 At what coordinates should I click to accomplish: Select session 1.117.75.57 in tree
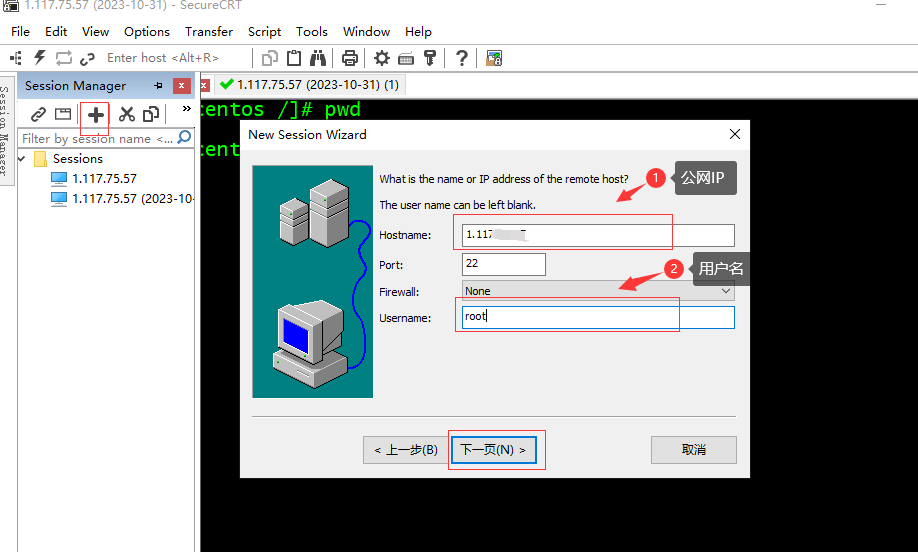(x=104, y=179)
